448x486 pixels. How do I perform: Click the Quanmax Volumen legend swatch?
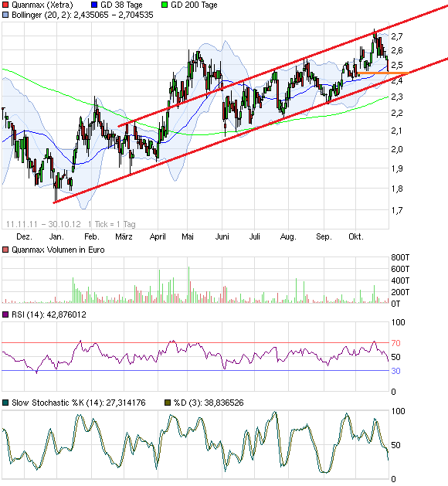point(5,250)
